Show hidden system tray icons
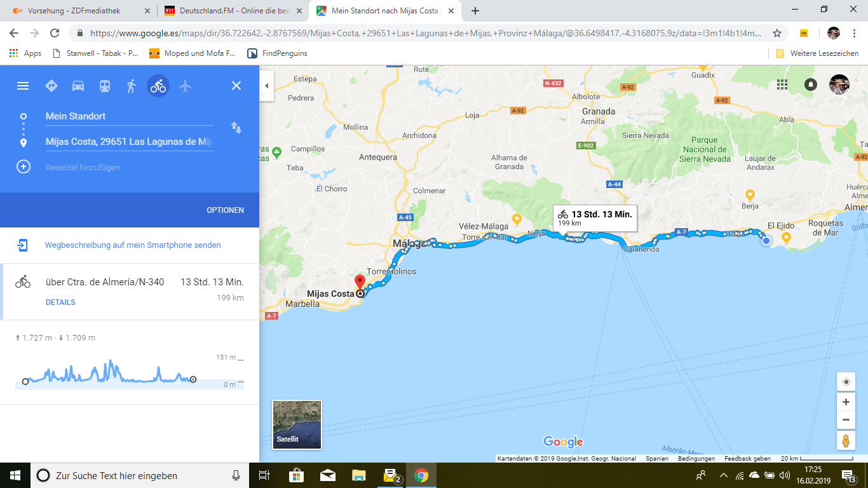The width and height of the screenshot is (868, 488). click(x=723, y=475)
